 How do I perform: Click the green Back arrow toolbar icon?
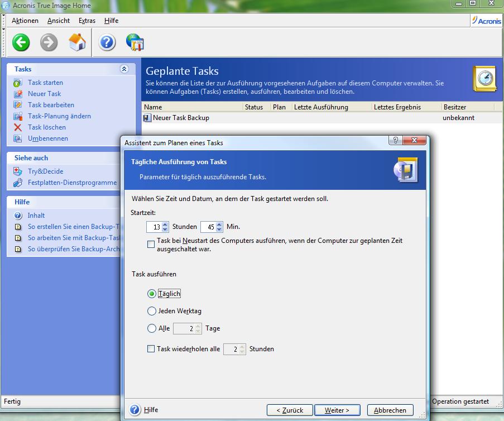[x=21, y=42]
